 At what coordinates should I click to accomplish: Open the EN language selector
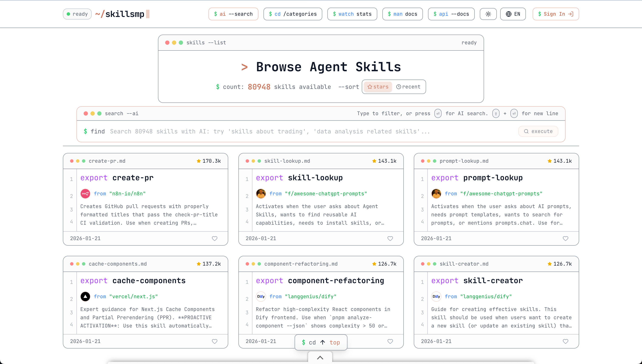[513, 14]
